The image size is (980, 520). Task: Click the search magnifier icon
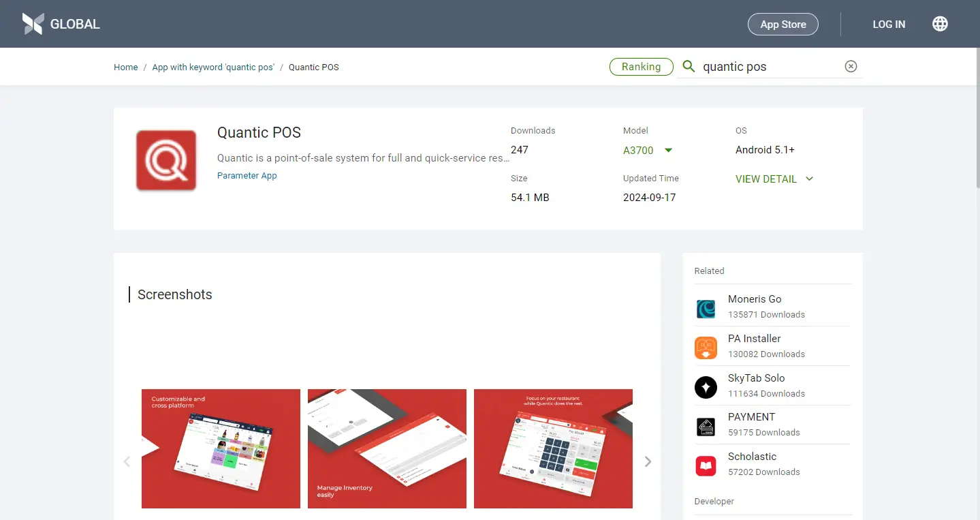(688, 66)
